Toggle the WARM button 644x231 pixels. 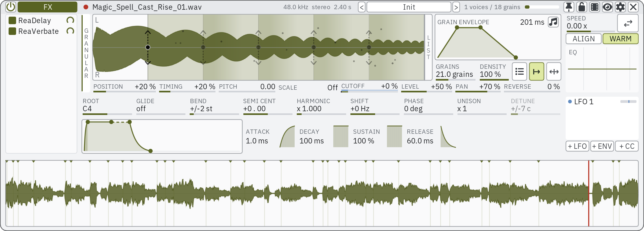point(620,39)
